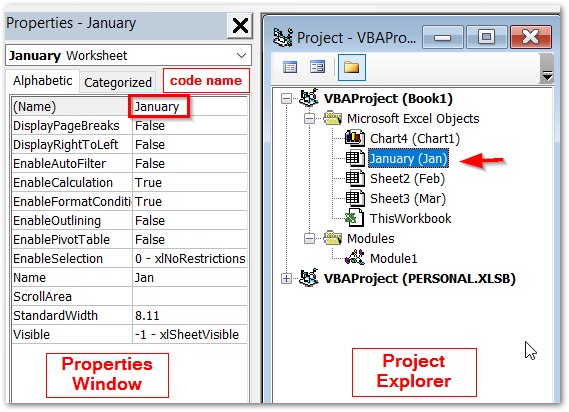Click the EnableSelection value xlNoRestrictions

190,258
